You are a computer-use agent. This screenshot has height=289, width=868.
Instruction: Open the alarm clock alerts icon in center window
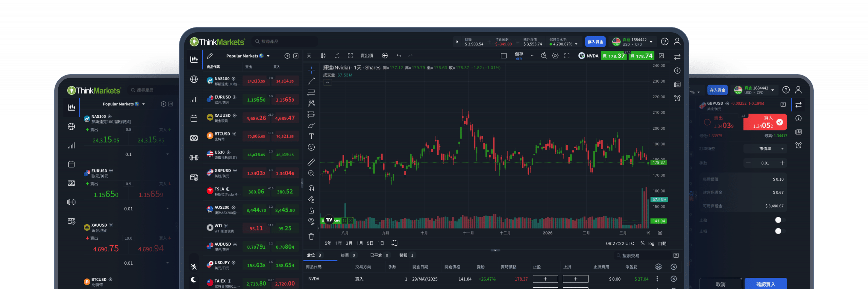click(677, 98)
